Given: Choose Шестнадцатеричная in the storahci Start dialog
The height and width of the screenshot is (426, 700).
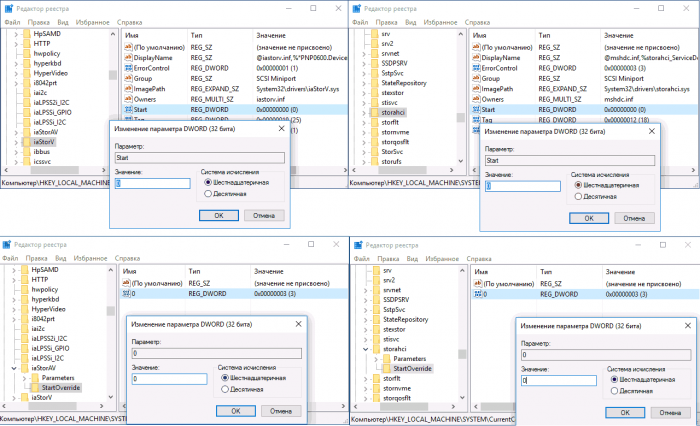Looking at the screenshot, I should 579,185.
